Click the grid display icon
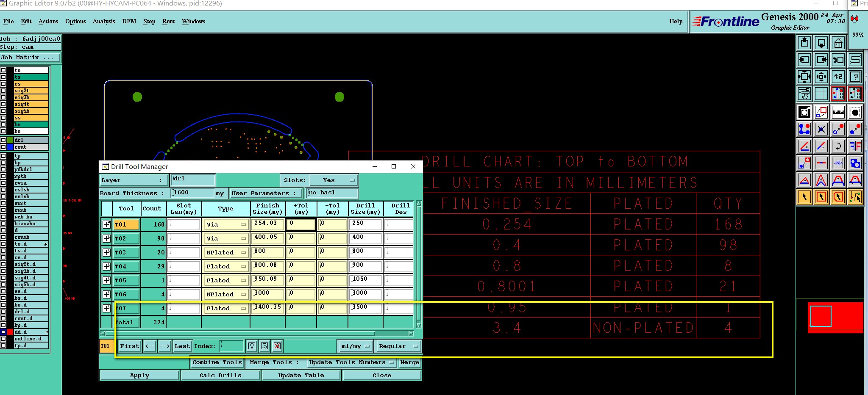Viewport: 868px width, 395px height. (x=821, y=94)
